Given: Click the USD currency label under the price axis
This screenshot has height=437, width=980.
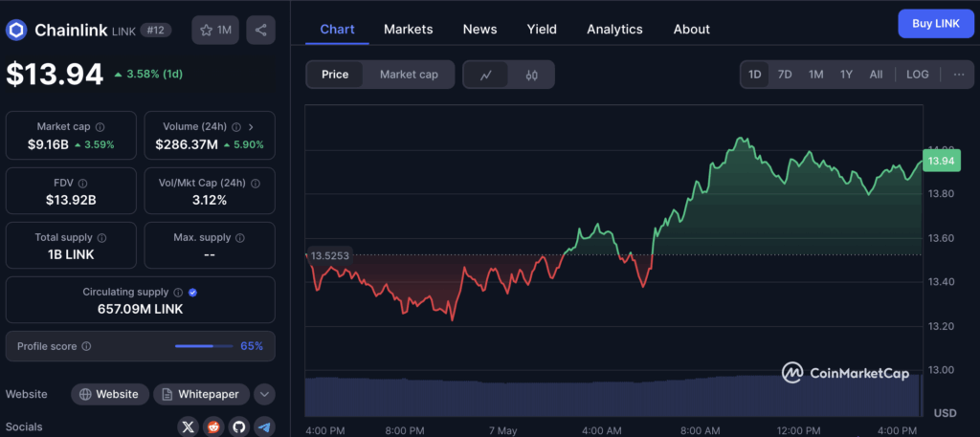Looking at the screenshot, I should click(945, 413).
